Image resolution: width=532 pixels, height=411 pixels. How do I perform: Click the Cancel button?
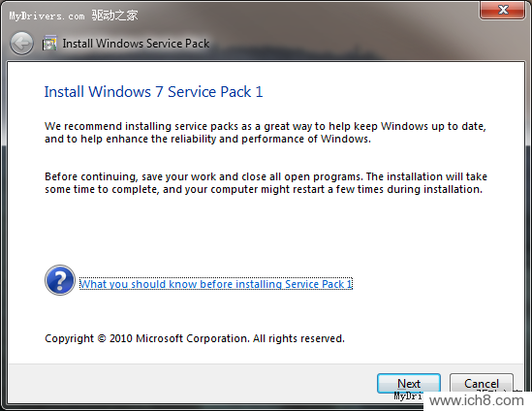[x=481, y=384]
